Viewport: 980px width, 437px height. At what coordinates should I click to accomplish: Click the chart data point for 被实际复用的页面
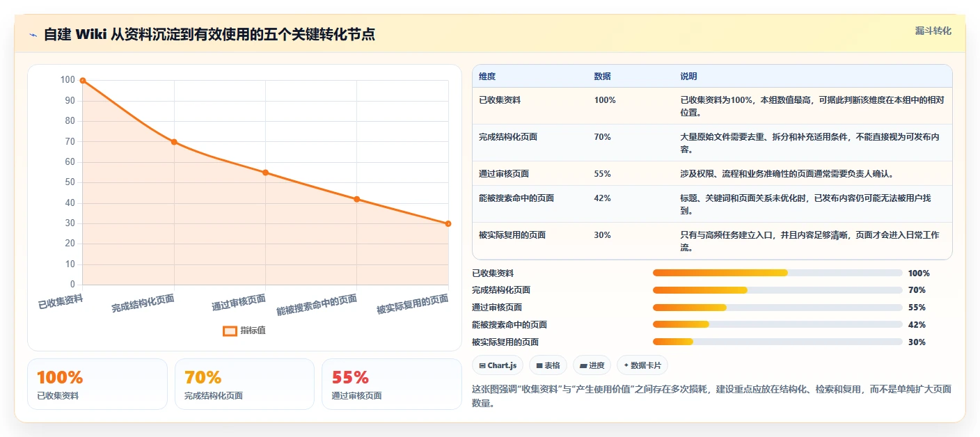448,223
